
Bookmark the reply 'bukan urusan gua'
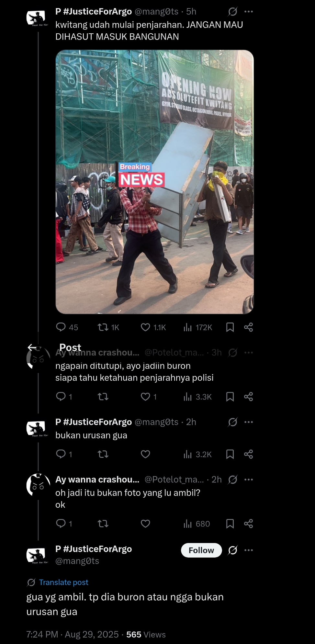[230, 454]
